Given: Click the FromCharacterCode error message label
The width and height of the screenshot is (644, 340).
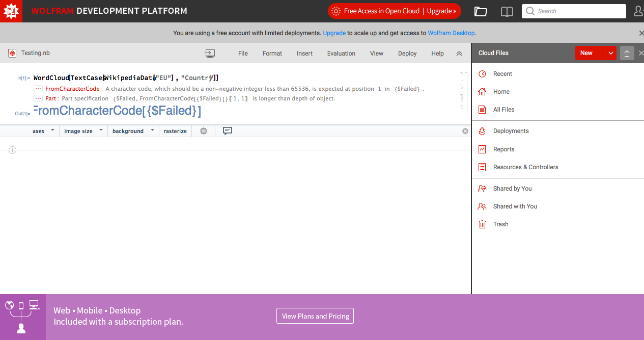Looking at the screenshot, I should coord(72,89).
